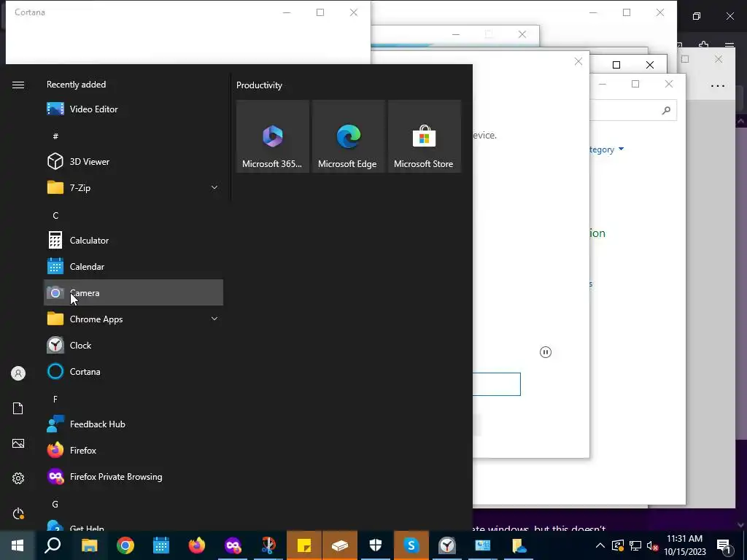
Task: Click the # section header
Action: (x=55, y=136)
